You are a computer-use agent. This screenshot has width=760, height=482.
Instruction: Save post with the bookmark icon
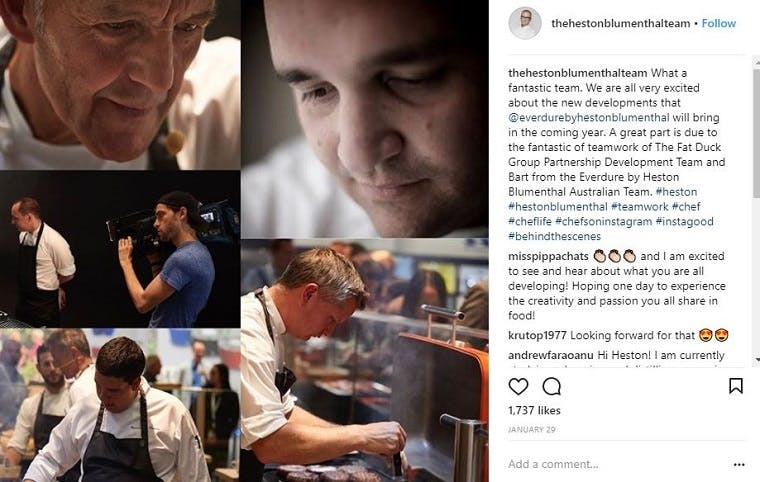(736, 386)
